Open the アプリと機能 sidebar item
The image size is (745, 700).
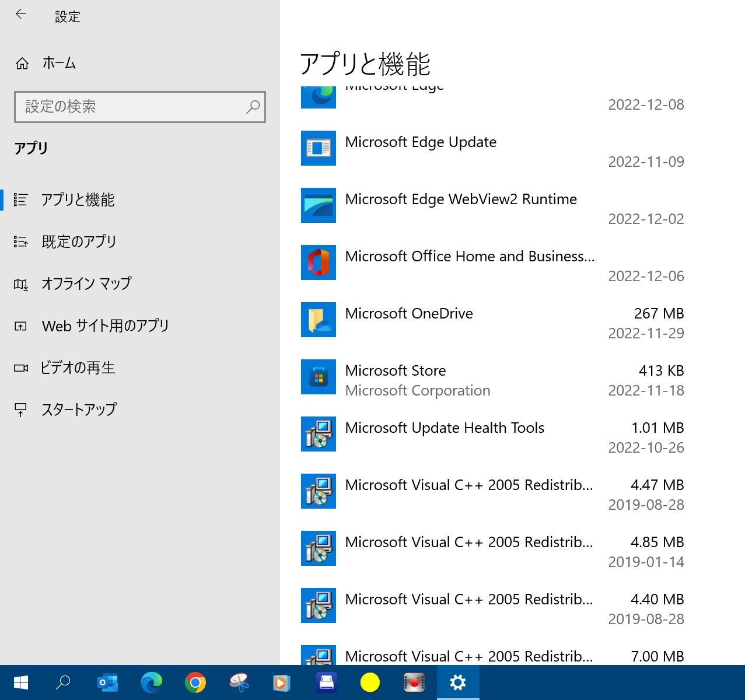78,199
